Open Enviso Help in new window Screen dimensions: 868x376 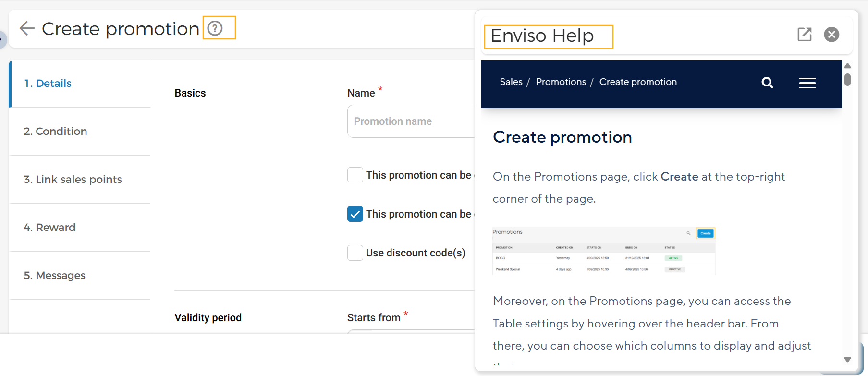coord(805,34)
